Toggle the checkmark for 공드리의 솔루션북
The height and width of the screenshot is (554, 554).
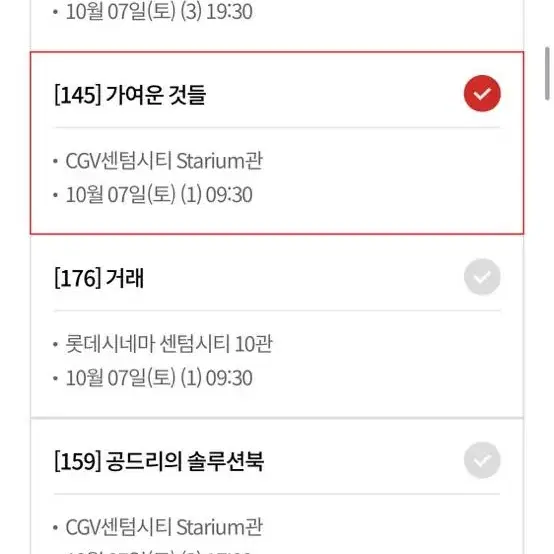pyautogui.click(x=482, y=460)
